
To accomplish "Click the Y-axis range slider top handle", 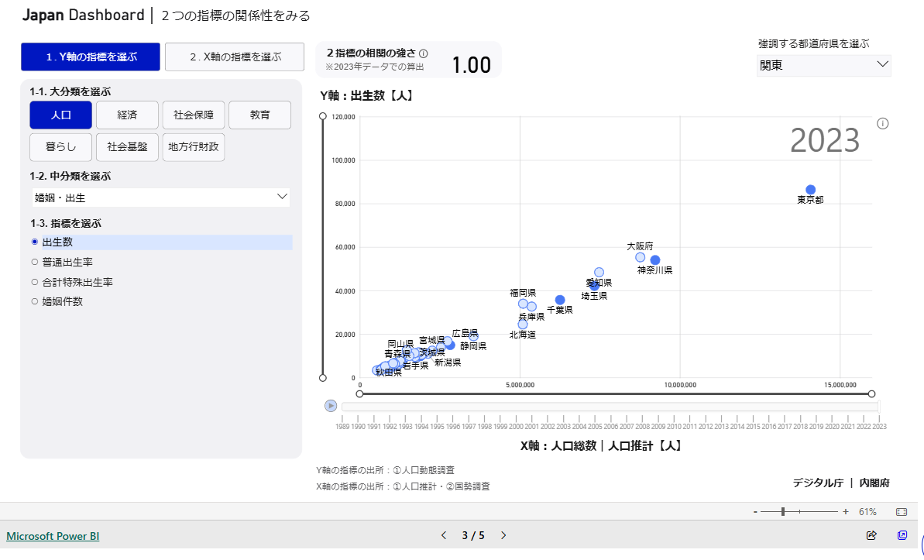I will coord(323,116).
